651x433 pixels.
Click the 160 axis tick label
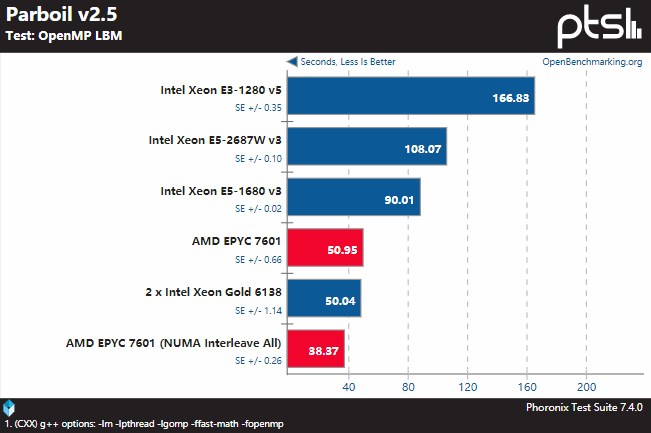(527, 387)
